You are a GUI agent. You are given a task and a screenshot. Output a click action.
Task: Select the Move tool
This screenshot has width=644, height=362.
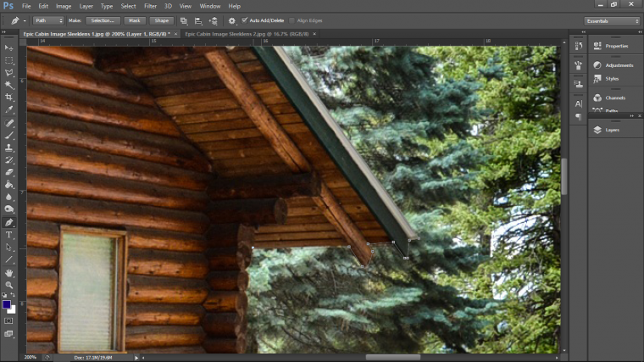pos(8,48)
